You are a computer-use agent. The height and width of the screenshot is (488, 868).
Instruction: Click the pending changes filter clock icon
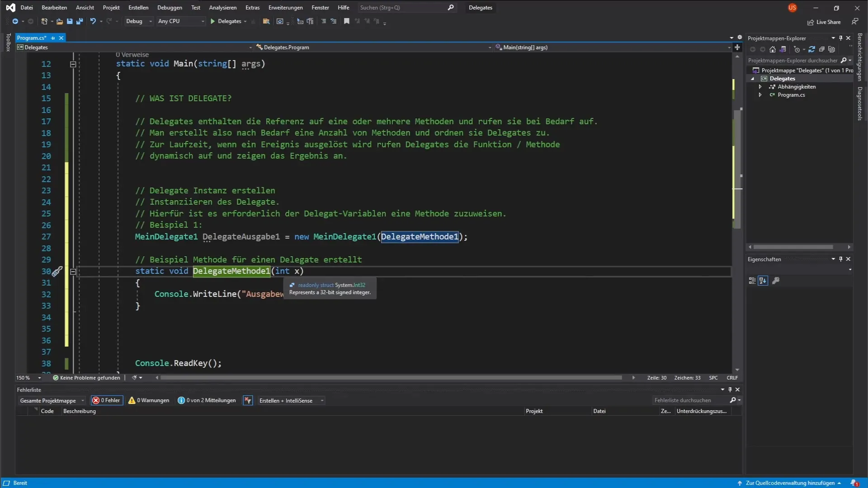pos(797,49)
